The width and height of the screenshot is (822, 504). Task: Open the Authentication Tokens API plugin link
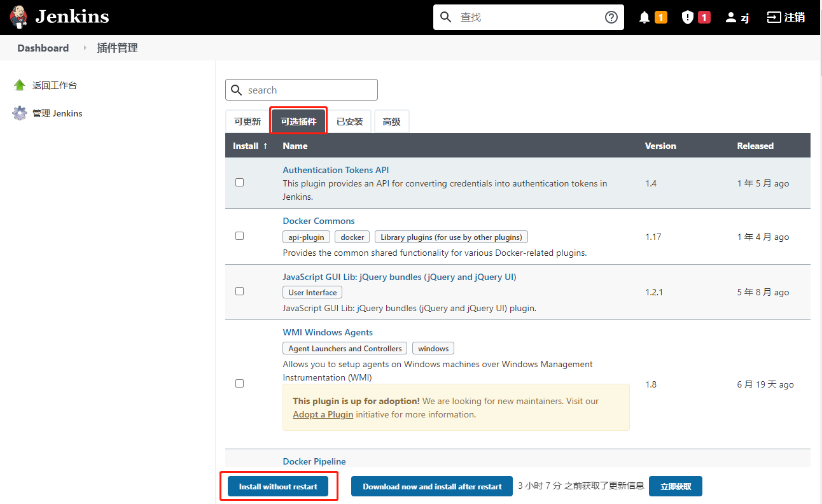tap(336, 170)
